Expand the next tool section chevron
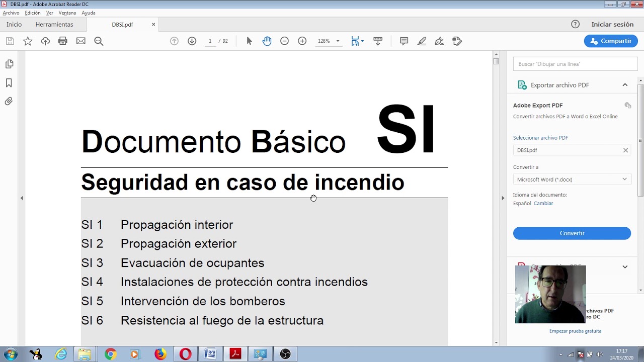Image resolution: width=644 pixels, height=362 pixels. [625, 267]
